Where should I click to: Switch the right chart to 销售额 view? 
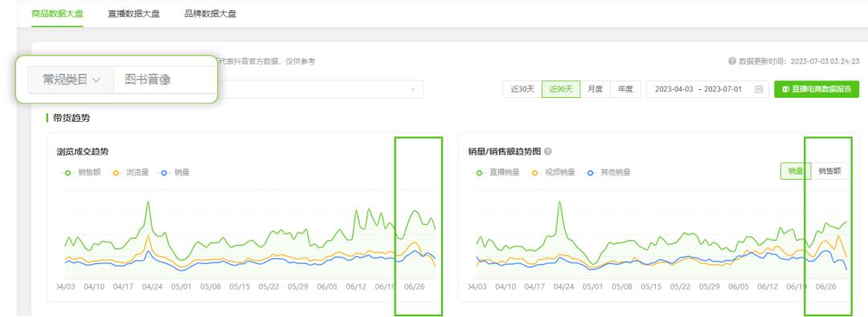pyautogui.click(x=829, y=172)
